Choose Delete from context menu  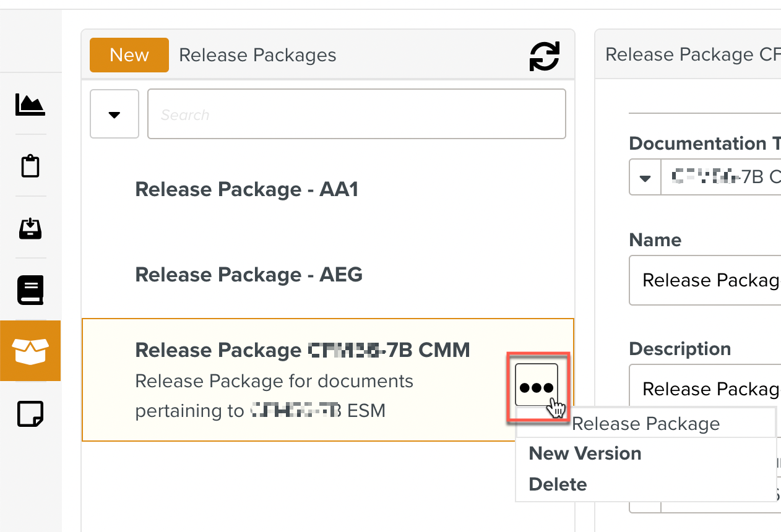[x=558, y=484]
